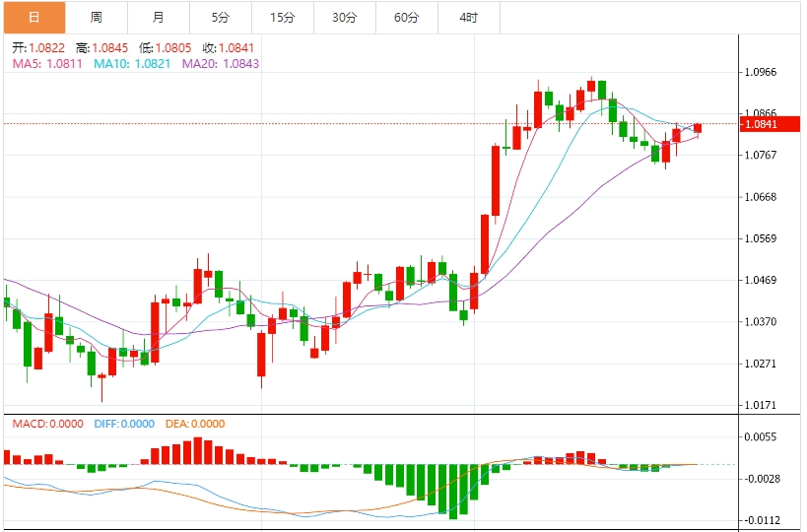Click the MACD: 0.0000 label
Screen dimensions: 807x532
coord(48,424)
